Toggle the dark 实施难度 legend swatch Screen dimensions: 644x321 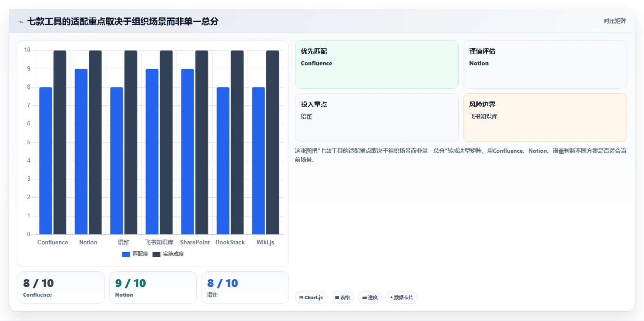pos(156,254)
